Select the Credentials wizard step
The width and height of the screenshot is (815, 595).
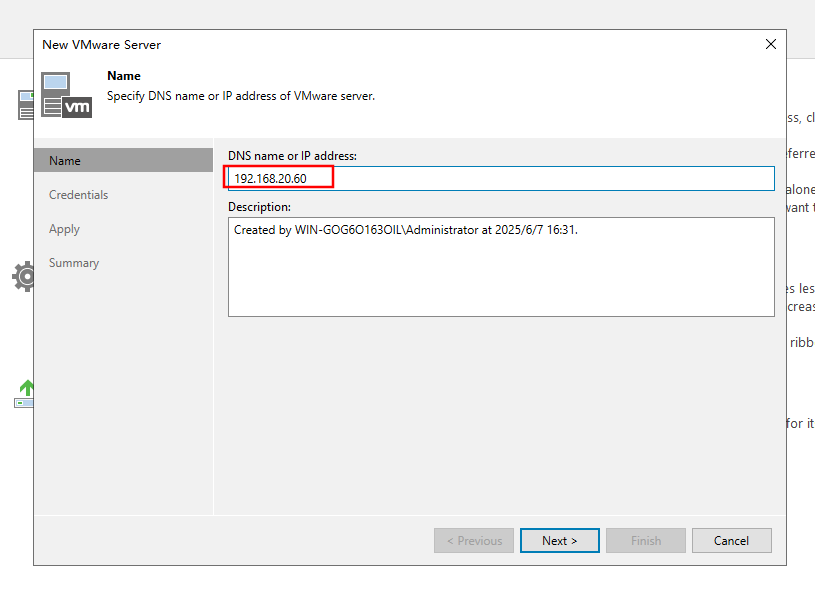[x=78, y=195]
